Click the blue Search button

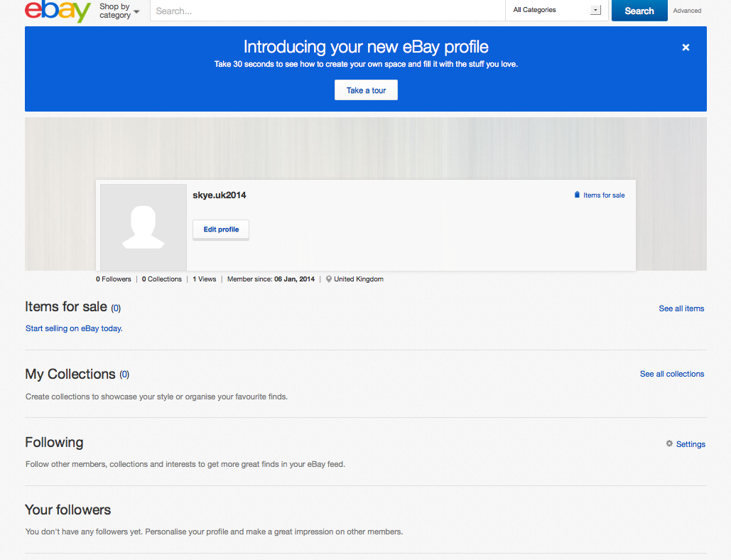coord(639,11)
